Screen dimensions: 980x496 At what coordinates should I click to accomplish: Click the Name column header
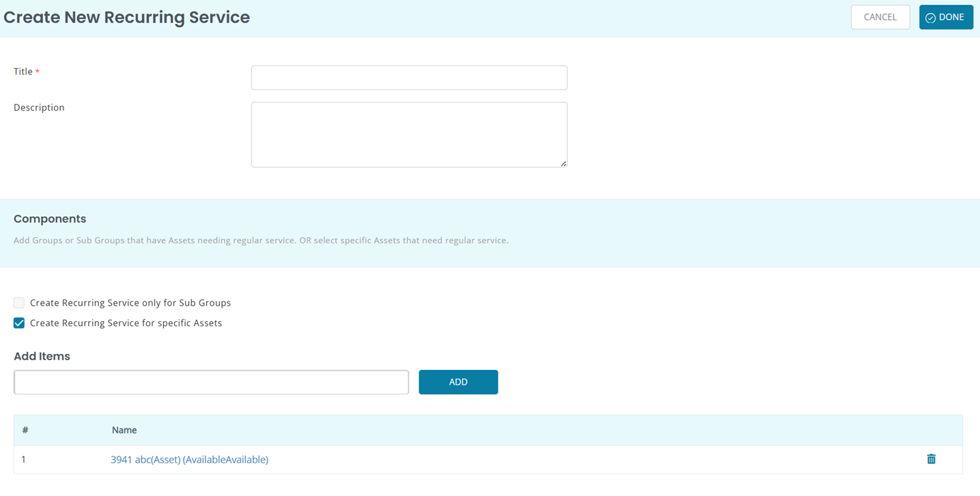124,431
